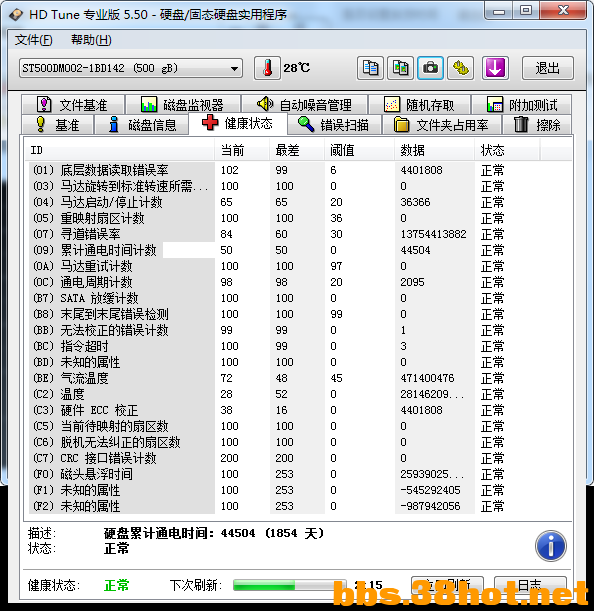Viewport: 594px width, 611px height.
Task: Open the 文件(F) menu
Action: point(34,40)
